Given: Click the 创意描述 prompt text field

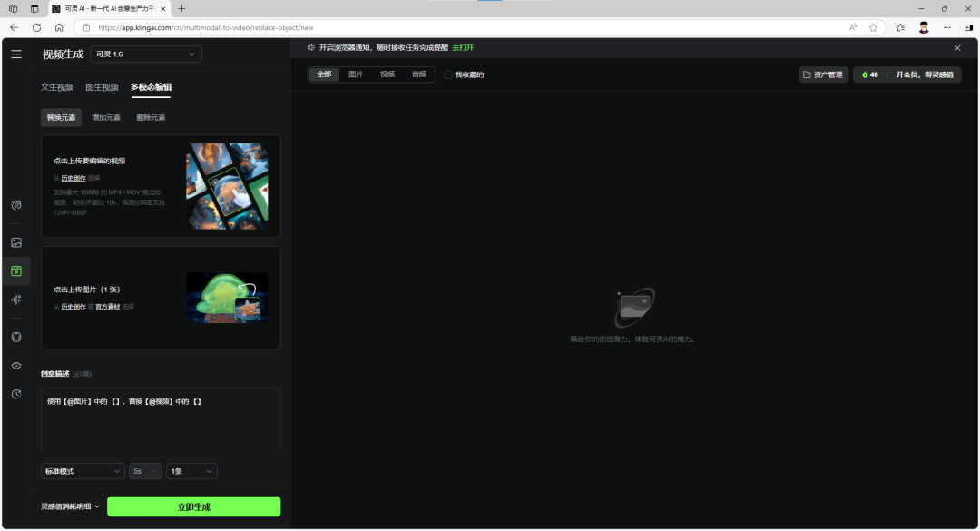Looking at the screenshot, I should [x=161, y=422].
